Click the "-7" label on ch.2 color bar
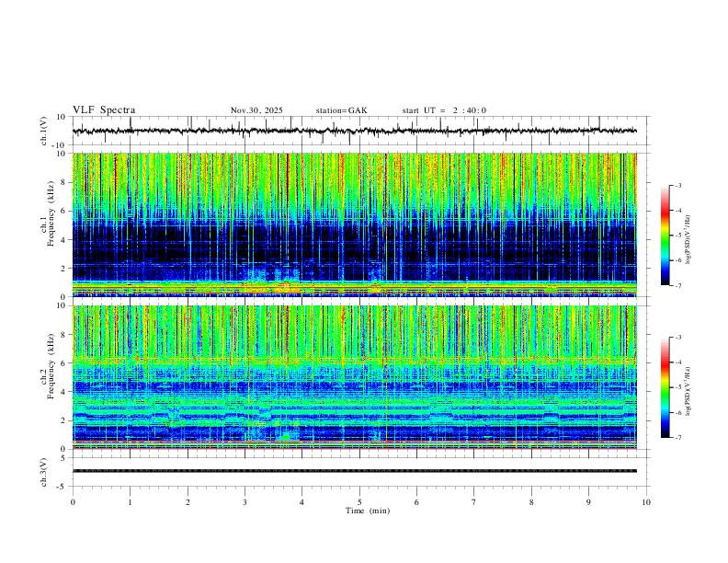The height and width of the screenshot is (563, 728). (x=678, y=438)
